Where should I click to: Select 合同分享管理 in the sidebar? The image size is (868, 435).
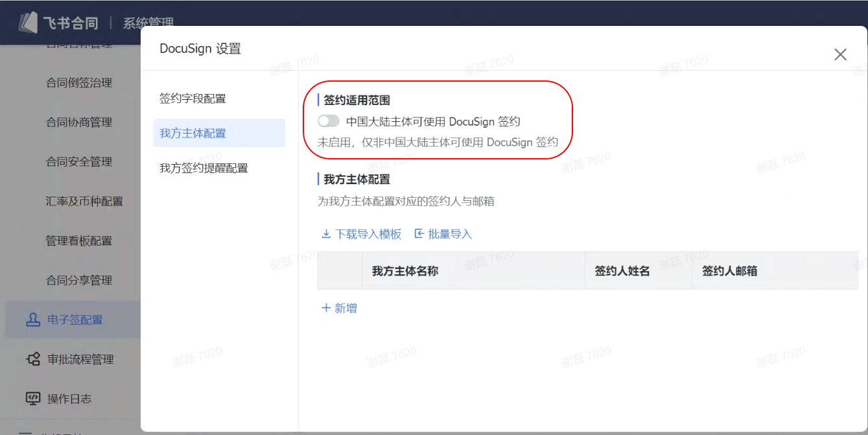tap(79, 280)
